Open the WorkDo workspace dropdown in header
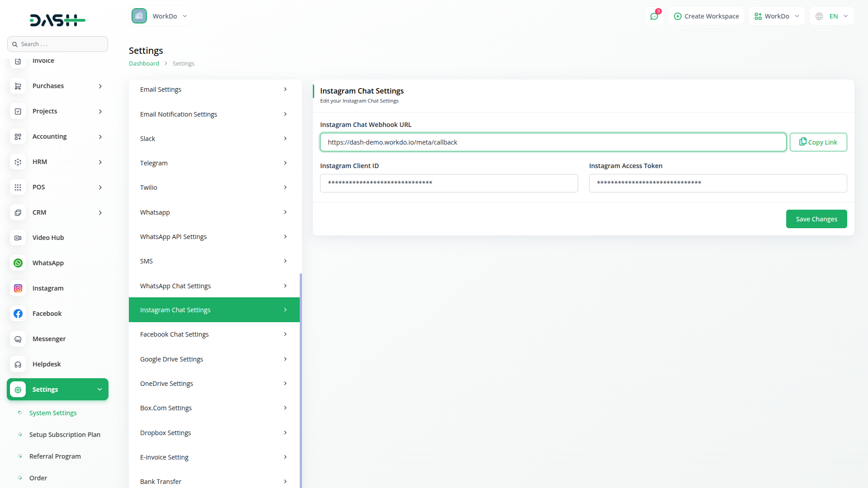 (777, 16)
